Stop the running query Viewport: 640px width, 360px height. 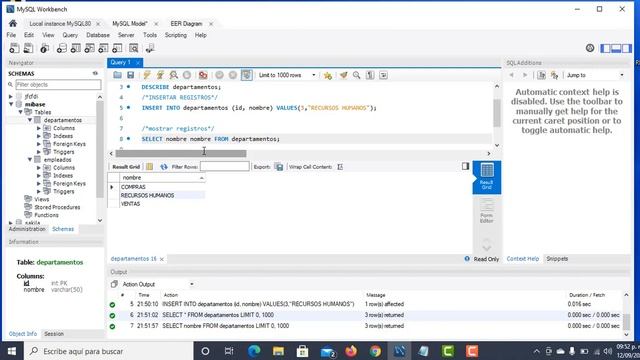(187, 75)
